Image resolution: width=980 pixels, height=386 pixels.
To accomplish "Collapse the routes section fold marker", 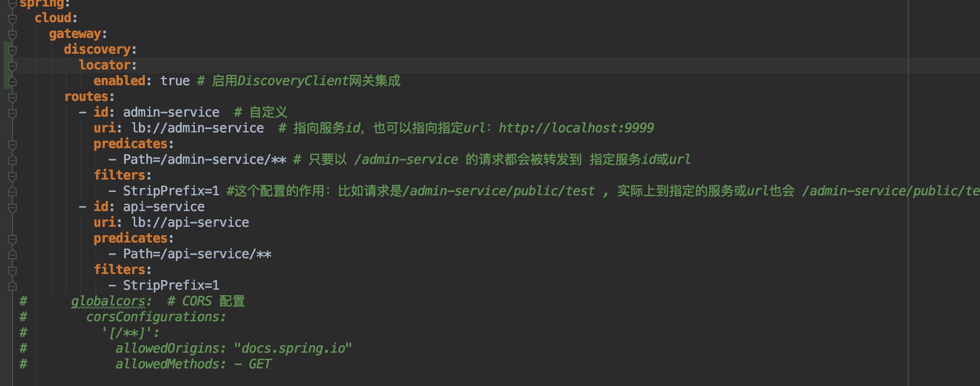I will (x=12, y=98).
